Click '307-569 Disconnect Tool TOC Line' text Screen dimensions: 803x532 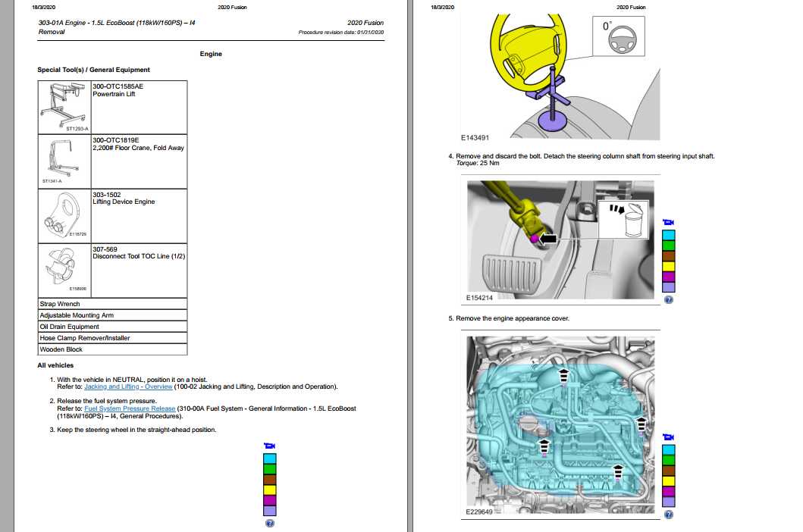(x=139, y=253)
